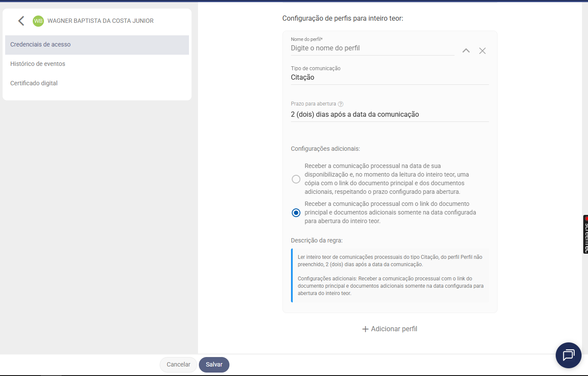Open the chat bubble widget
Viewport: 588px width, 376px height.
click(568, 355)
